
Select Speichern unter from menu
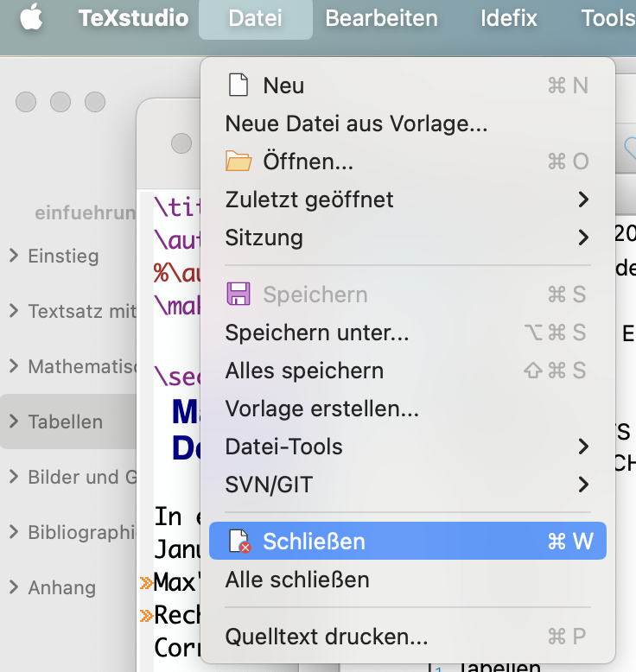[x=317, y=333]
